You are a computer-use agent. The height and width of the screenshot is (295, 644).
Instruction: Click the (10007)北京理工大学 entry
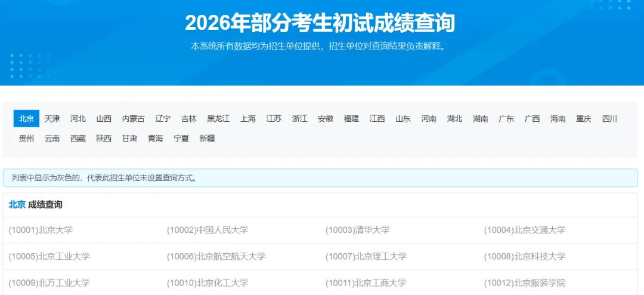366,256
